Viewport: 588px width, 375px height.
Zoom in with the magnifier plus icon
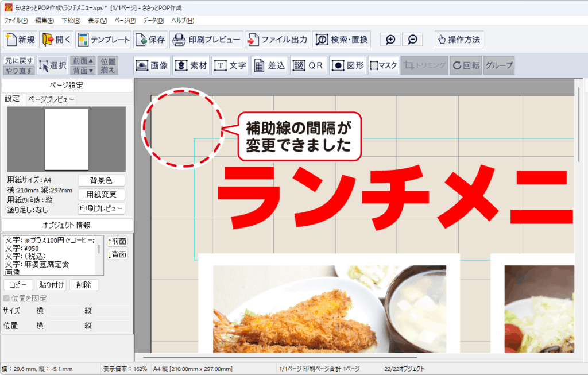pos(390,40)
